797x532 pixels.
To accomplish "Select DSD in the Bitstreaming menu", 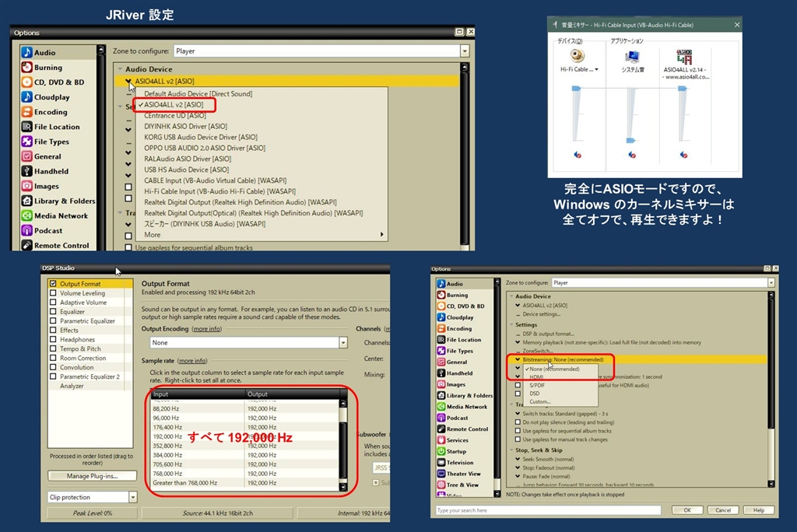I will (x=534, y=394).
